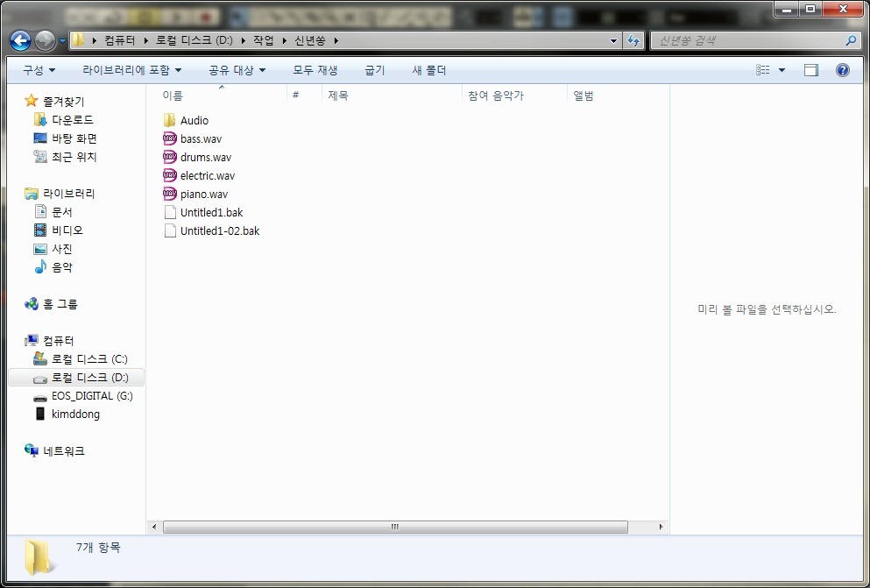
Task: Select the bass.wav file icon
Action: pos(170,138)
